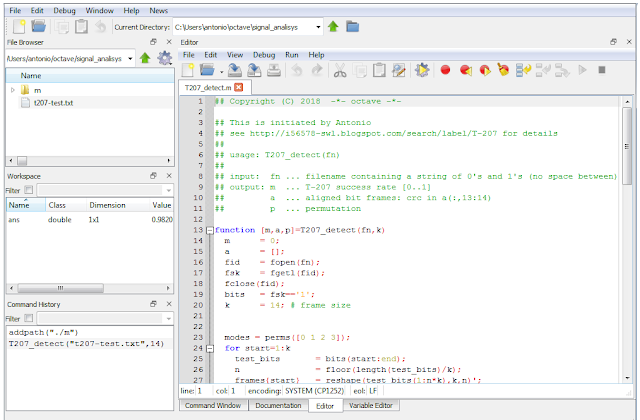
Task: Create new script in Editor toolbar
Action: (x=188, y=70)
